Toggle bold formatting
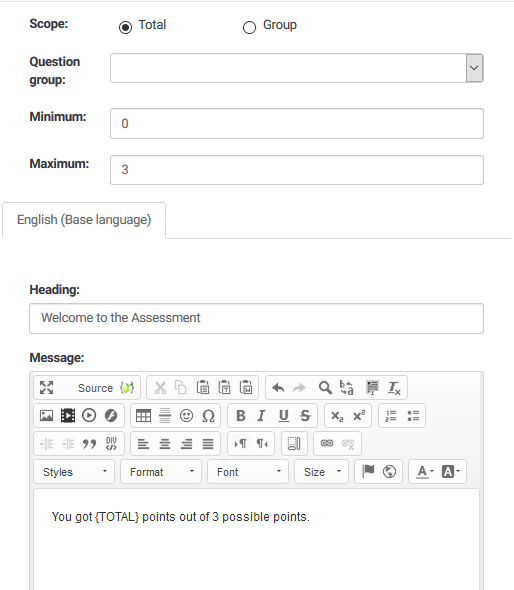Image resolution: width=514 pixels, height=590 pixels. (240, 415)
